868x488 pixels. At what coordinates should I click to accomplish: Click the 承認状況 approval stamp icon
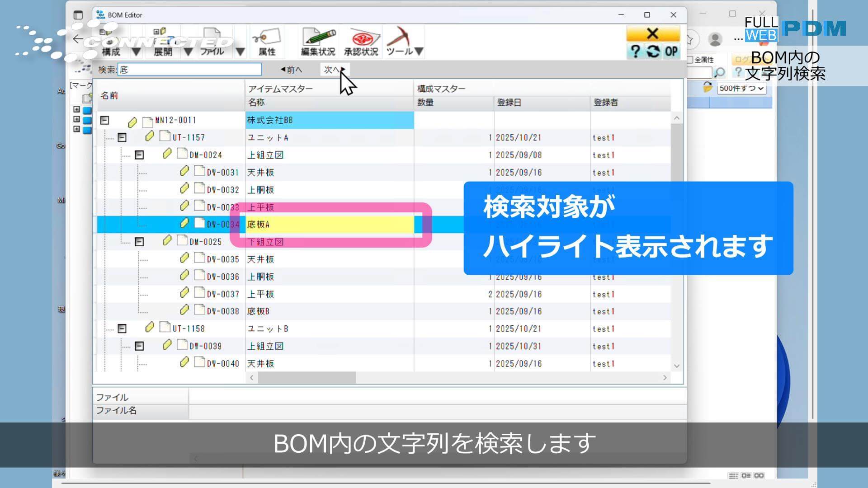coord(362,41)
